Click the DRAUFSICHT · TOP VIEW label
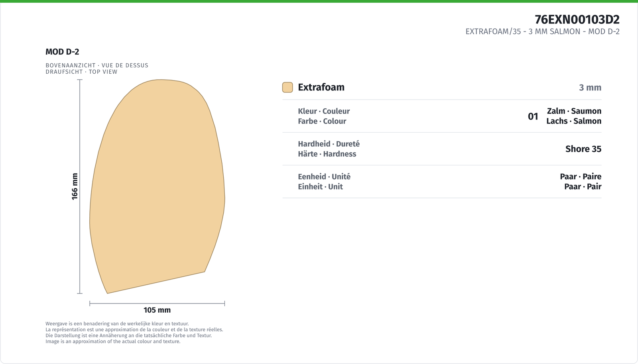The height and width of the screenshot is (364, 638). pyautogui.click(x=81, y=72)
